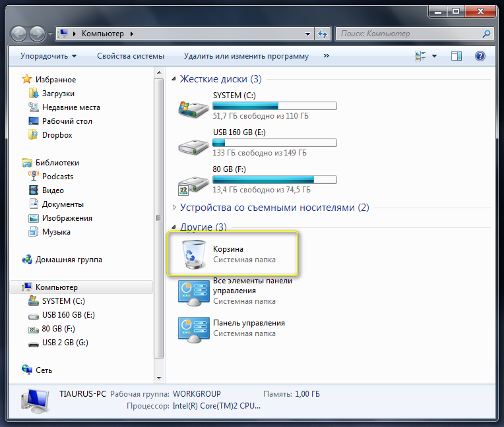Open view options dropdown arrow
Viewport: 504px width, 427px height.
point(434,56)
